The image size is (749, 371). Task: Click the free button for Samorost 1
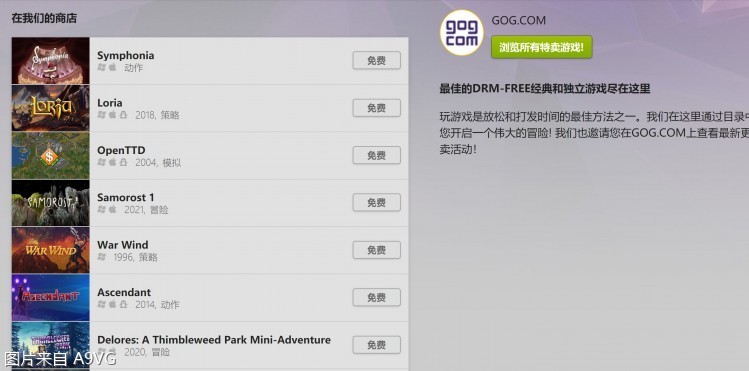tap(376, 202)
